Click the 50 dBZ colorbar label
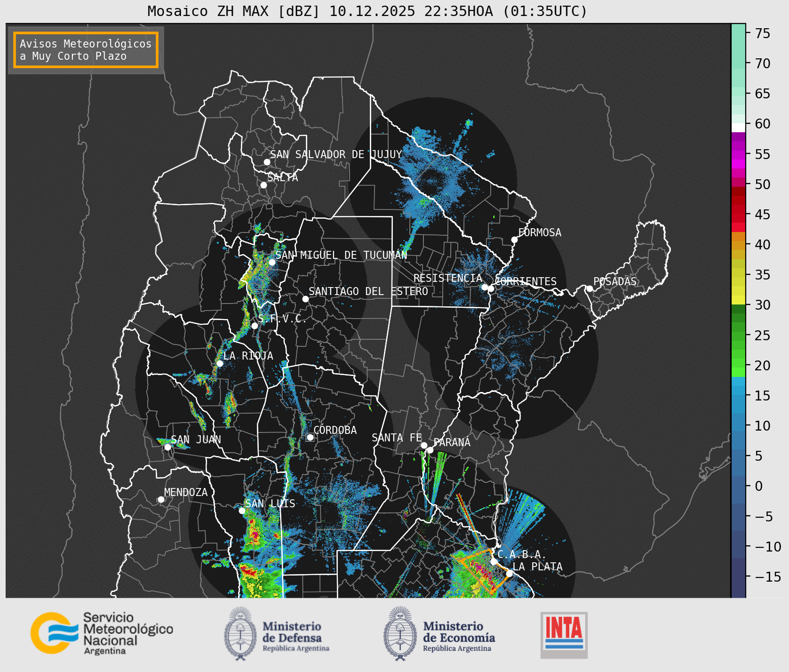The height and width of the screenshot is (672, 789). point(763,184)
